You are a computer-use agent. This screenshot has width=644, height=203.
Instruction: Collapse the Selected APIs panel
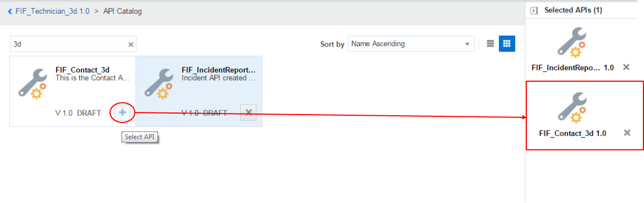[534, 10]
